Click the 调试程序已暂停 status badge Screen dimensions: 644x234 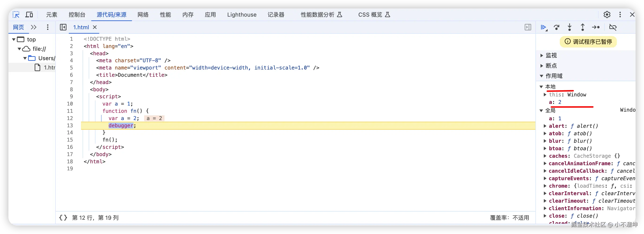[588, 41]
